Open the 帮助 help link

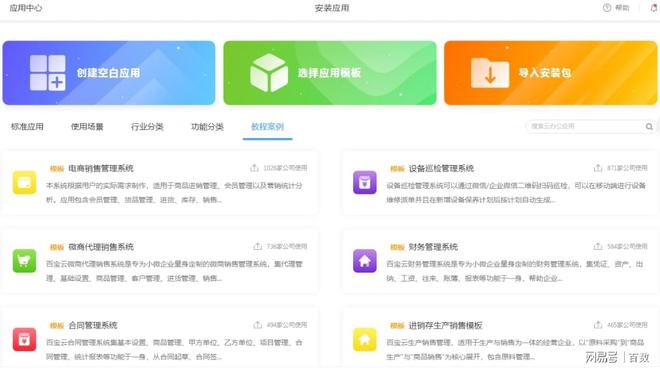point(622,8)
